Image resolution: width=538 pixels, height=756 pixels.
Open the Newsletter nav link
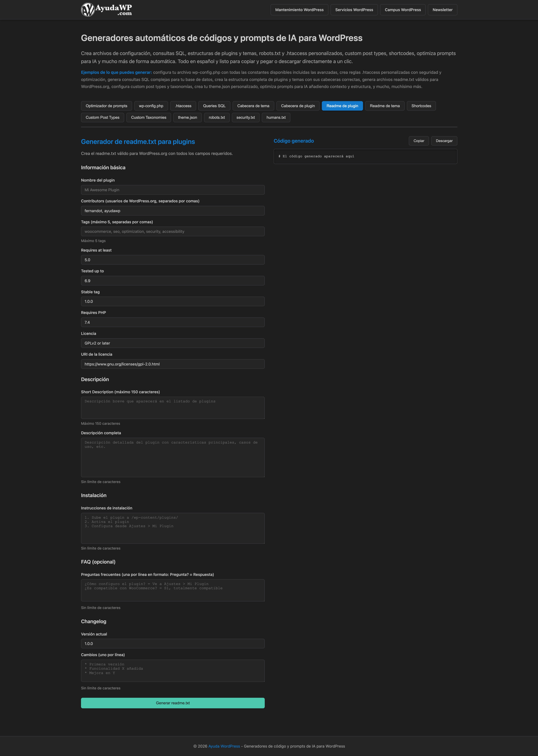pos(442,10)
